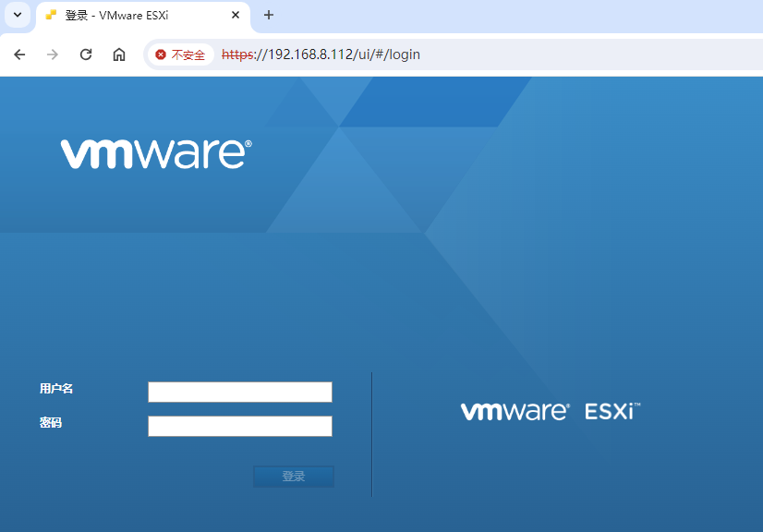Select the 登录 - VMware ESXi tab
Image resolution: width=763 pixels, height=532 pixels.
129,15
